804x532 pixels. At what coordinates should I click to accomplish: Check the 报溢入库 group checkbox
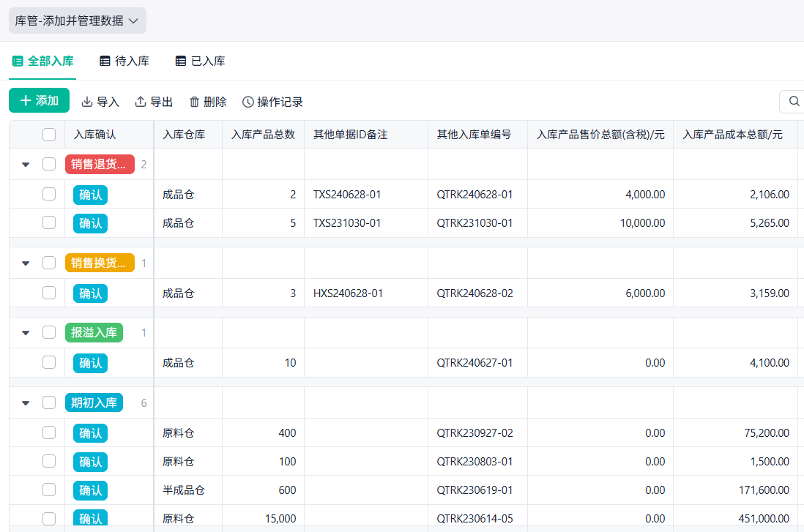click(x=49, y=333)
